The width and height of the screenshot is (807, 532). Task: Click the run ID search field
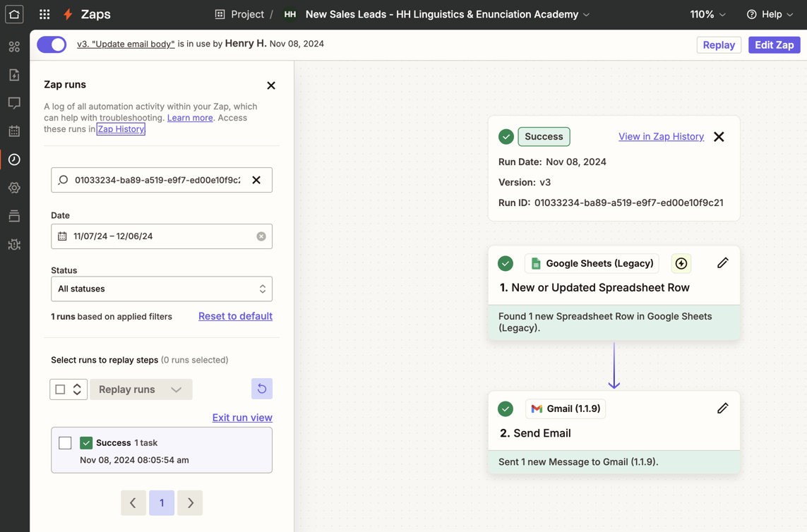click(162, 180)
